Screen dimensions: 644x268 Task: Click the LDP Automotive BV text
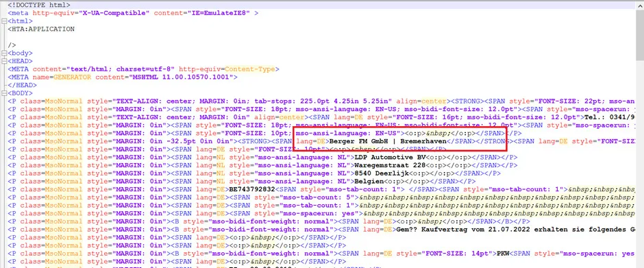[390, 157]
